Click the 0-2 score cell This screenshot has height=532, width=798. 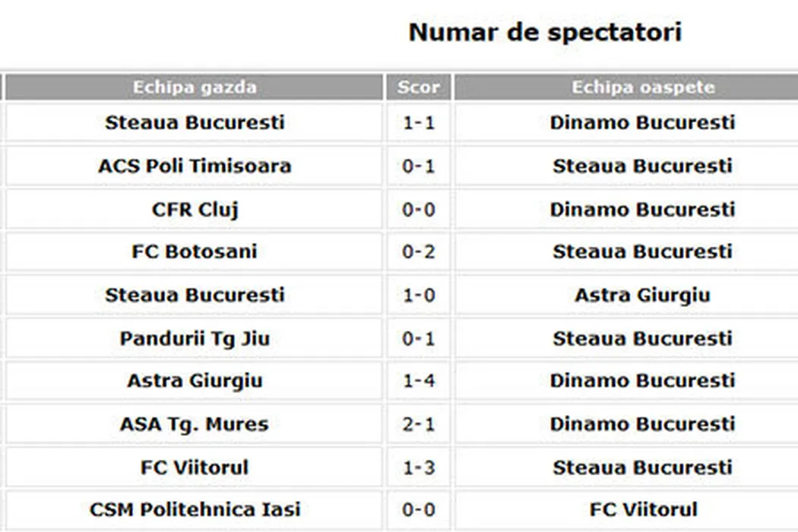coord(419,252)
